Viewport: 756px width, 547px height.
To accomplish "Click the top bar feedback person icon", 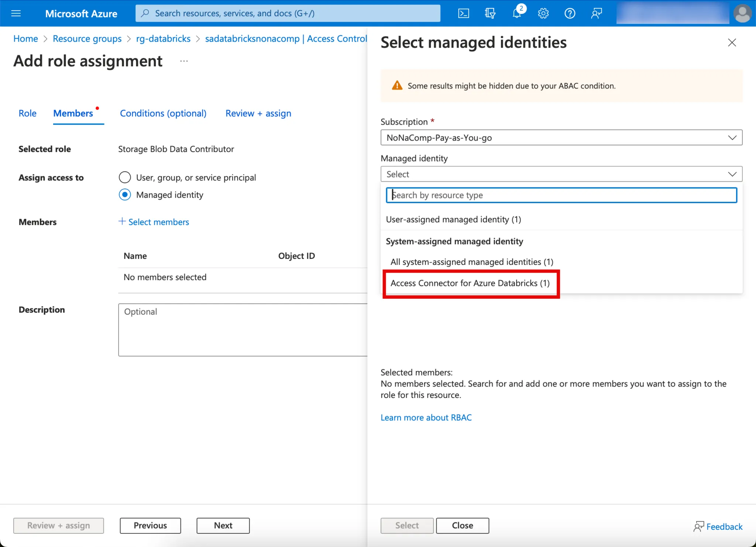I will (x=596, y=14).
